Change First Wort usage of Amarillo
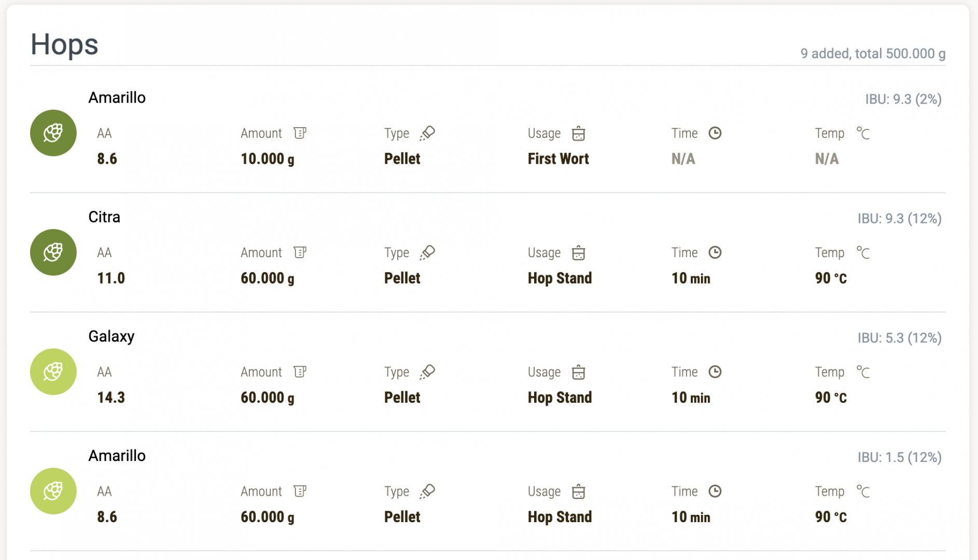Viewport: 978px width, 560px height. pos(558,159)
